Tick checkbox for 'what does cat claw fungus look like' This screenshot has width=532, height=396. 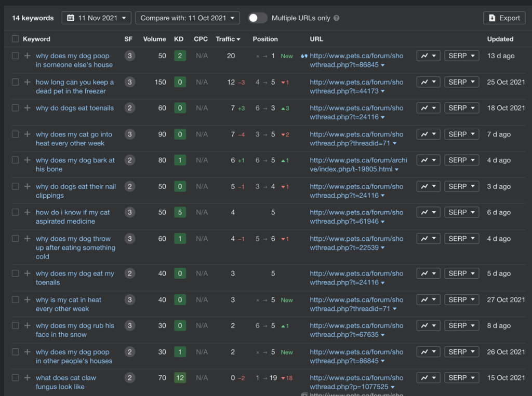(x=15, y=378)
